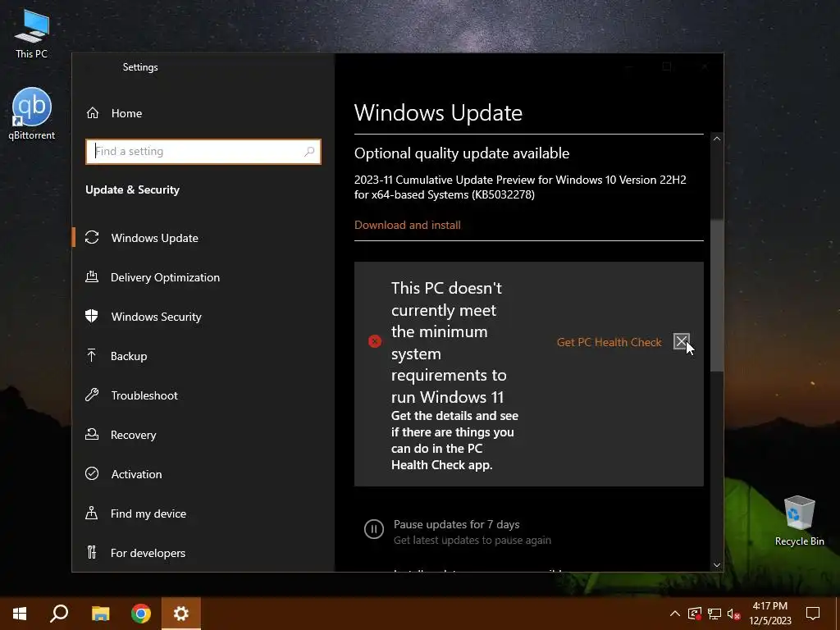The height and width of the screenshot is (630, 840).
Task: Click Pause updates for 7 days
Action: point(456,524)
